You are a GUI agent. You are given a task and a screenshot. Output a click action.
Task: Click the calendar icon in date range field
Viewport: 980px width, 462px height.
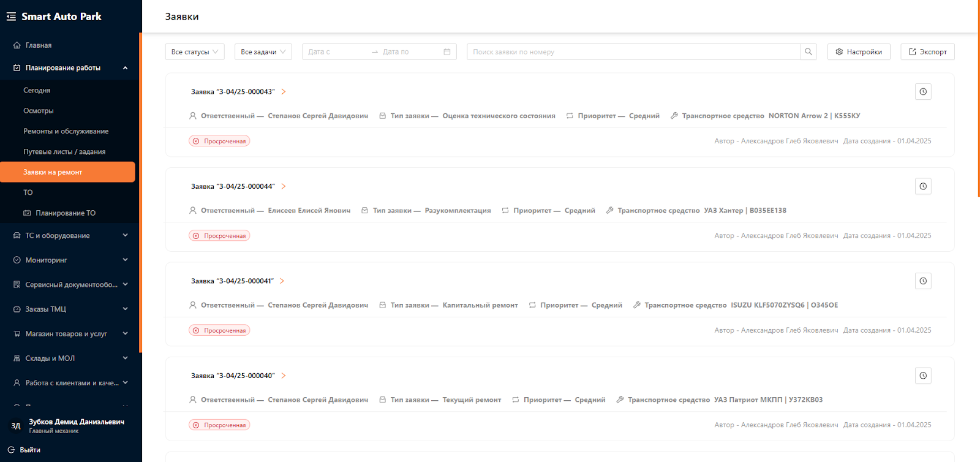447,52
